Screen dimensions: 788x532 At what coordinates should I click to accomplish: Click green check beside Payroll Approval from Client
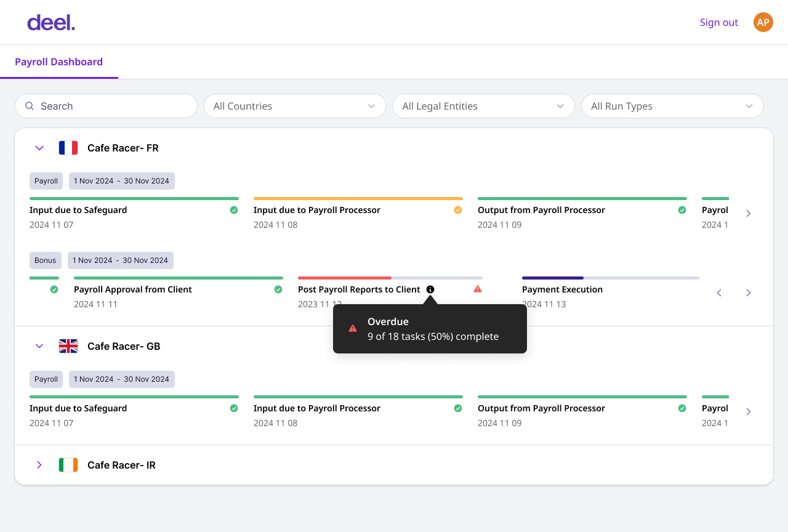pos(278,289)
